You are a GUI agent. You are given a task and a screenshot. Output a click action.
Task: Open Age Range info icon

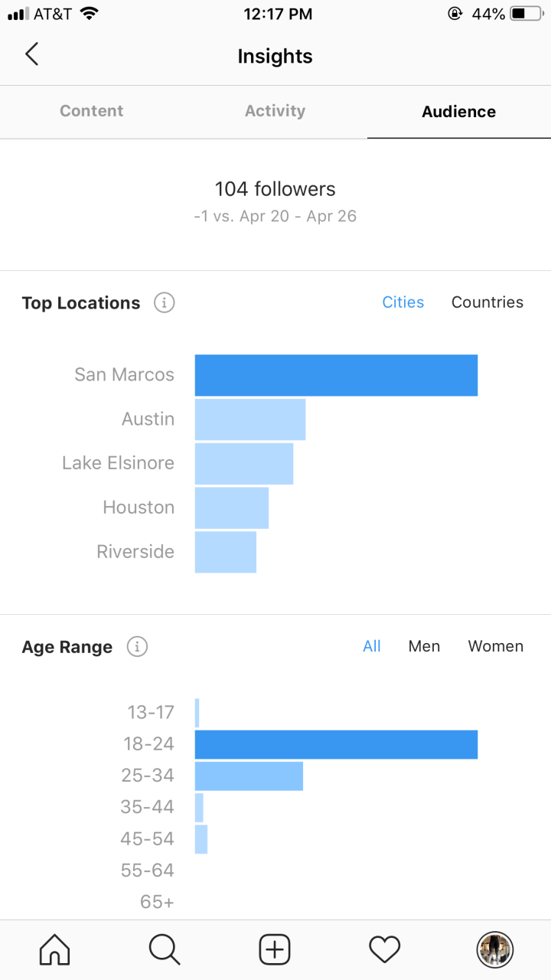(x=137, y=647)
